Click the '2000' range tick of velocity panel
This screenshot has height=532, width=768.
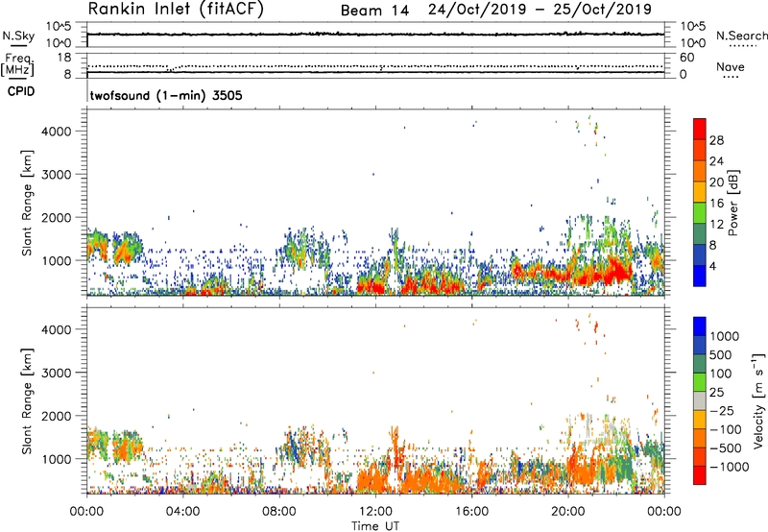point(57,416)
